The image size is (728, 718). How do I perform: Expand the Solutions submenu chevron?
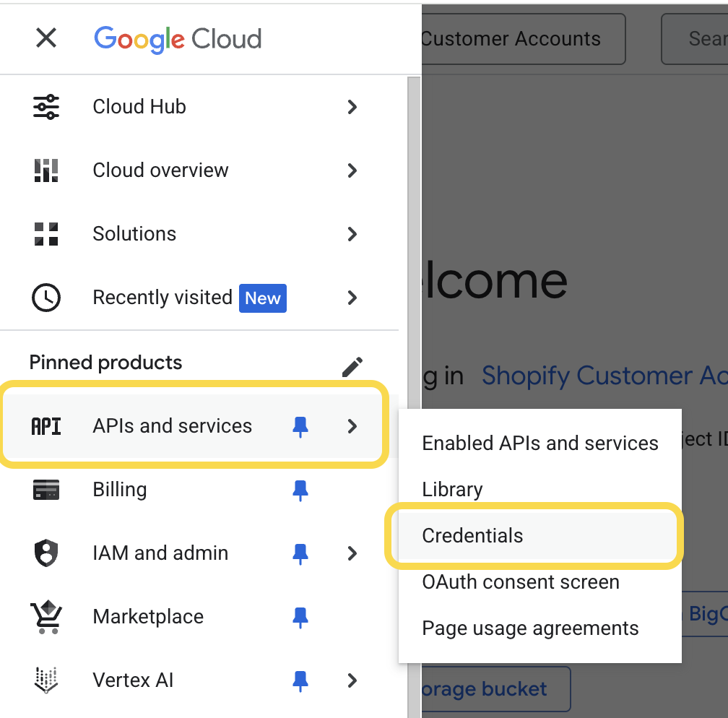(352, 233)
